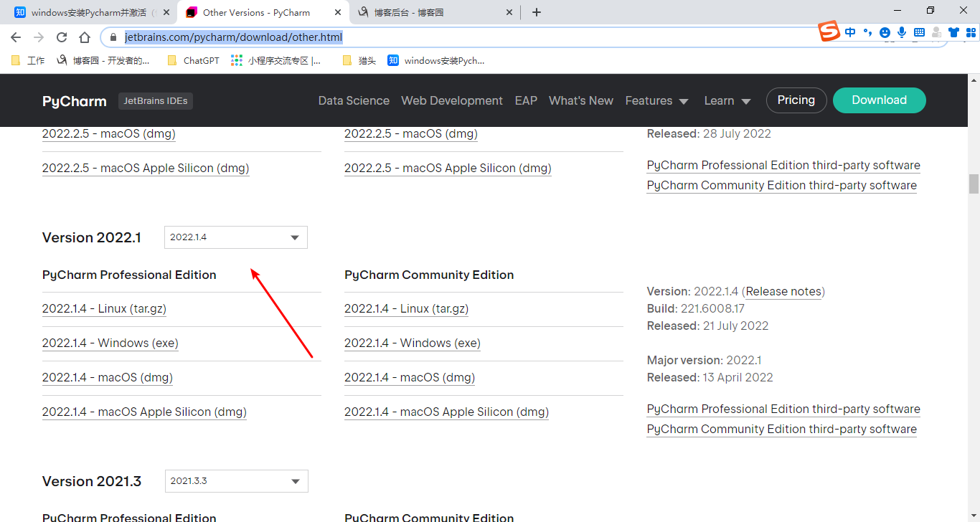Go to the EAP page
The width and height of the screenshot is (980, 522).
[x=526, y=100]
